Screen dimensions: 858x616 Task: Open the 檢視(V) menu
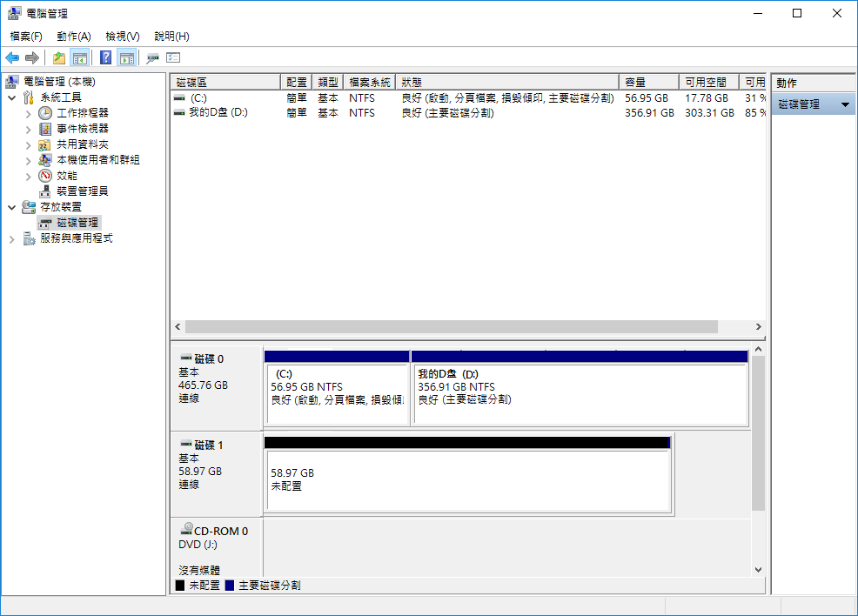[x=123, y=36]
